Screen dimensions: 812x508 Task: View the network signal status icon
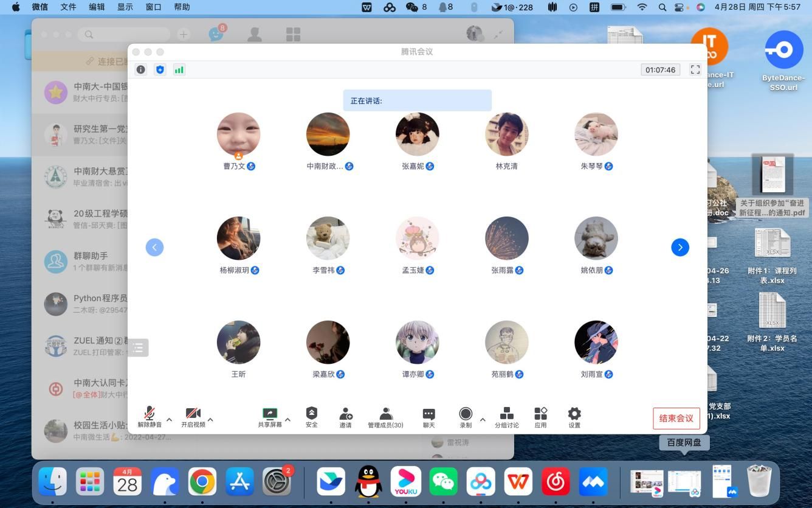tap(179, 70)
